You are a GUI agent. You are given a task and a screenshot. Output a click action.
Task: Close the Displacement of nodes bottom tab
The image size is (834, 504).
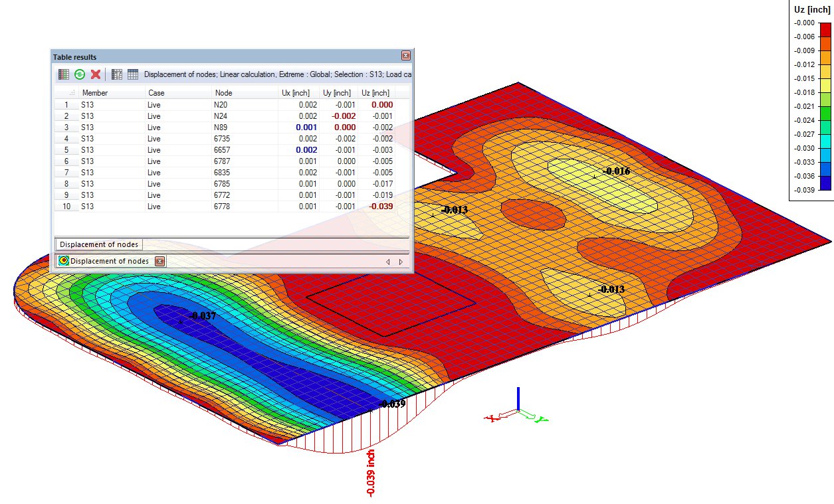click(159, 261)
